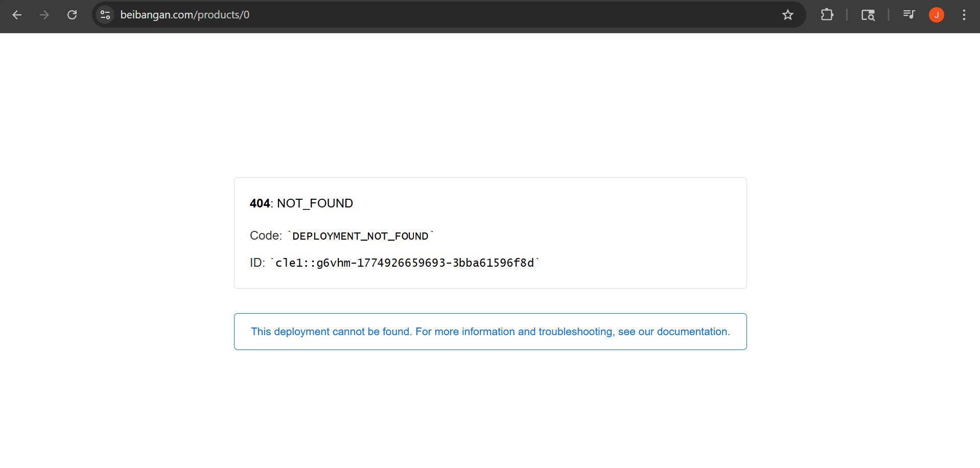Focus the address bar URL text
This screenshot has height=468, width=980.
(x=184, y=15)
